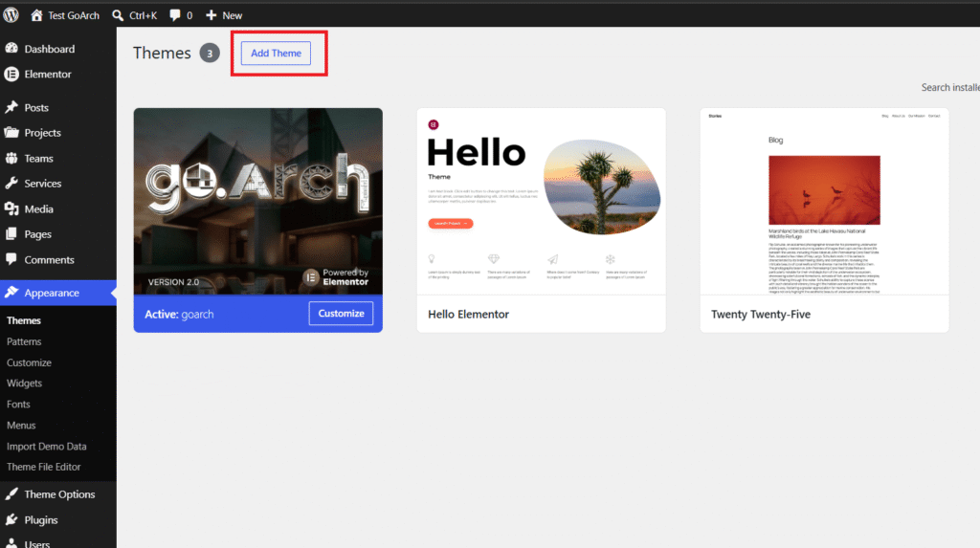This screenshot has height=548, width=980.
Task: Click the Media library icon
Action: pos(11,208)
